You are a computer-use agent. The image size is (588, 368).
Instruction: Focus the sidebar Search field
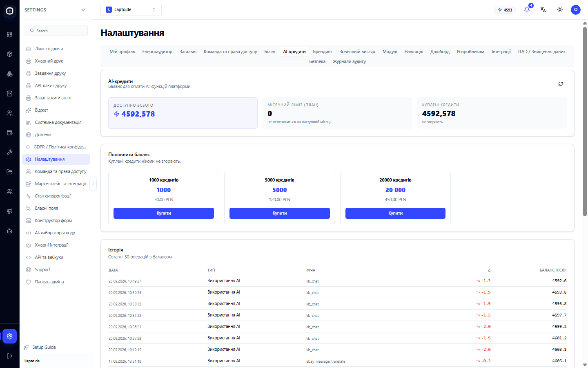56,31
